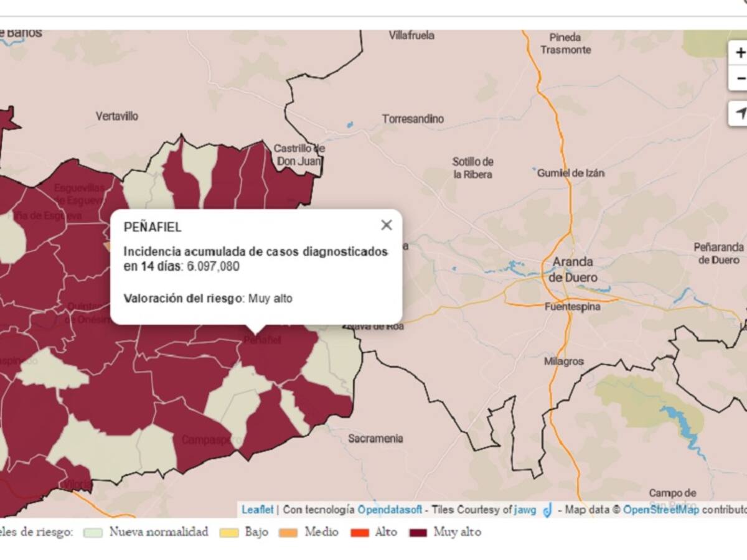Click the Nueva normalidad legend swatch
Screen dimensions: 747x560
tap(93, 533)
